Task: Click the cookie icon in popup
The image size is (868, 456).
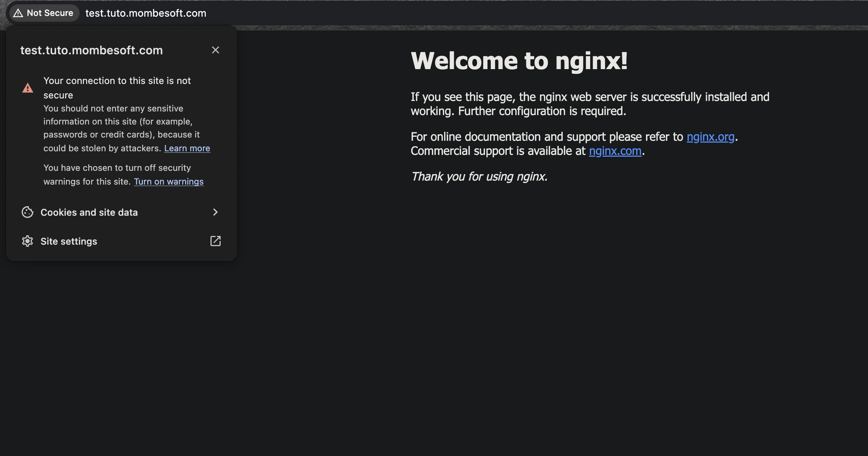Action: tap(27, 212)
